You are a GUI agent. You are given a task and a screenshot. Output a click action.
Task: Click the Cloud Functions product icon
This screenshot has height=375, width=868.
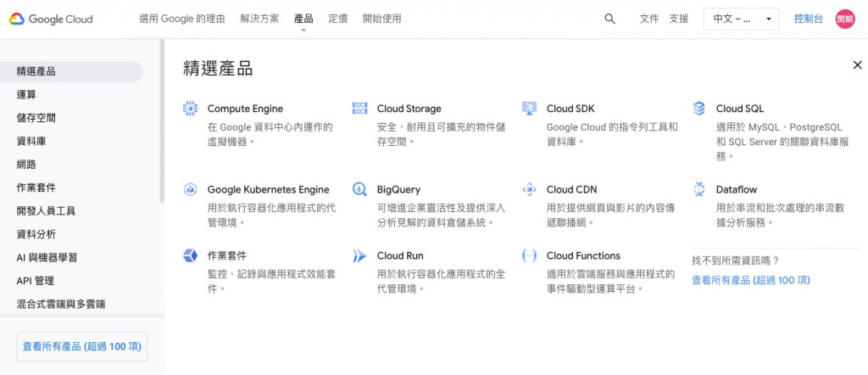530,255
